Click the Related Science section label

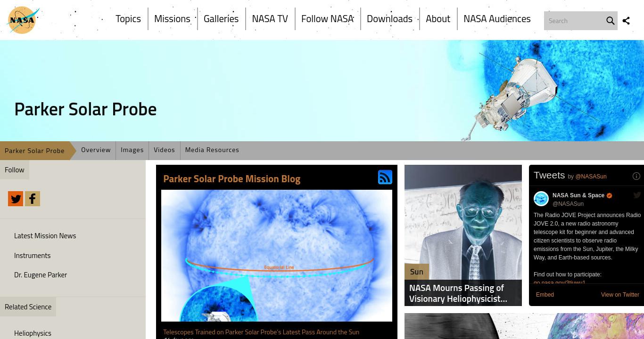(x=28, y=307)
